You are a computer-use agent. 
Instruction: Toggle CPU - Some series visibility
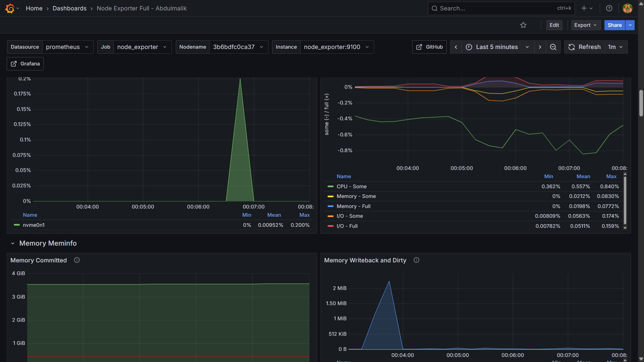[x=351, y=187]
